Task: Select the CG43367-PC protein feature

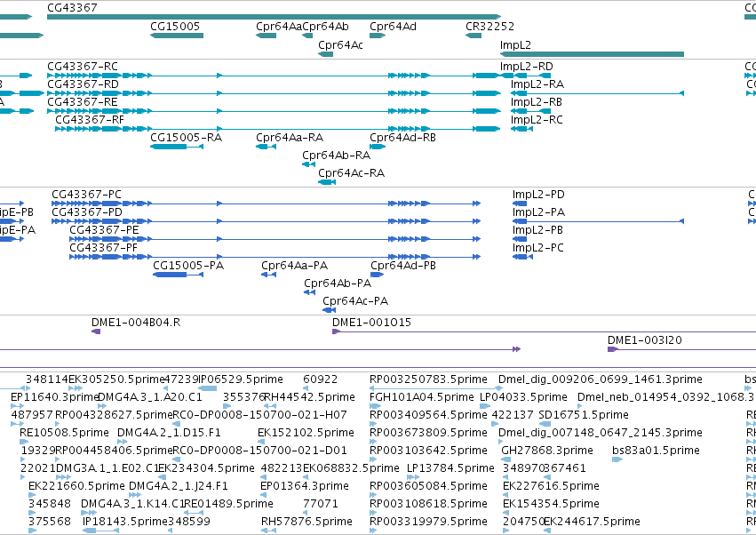Action: coord(267,204)
